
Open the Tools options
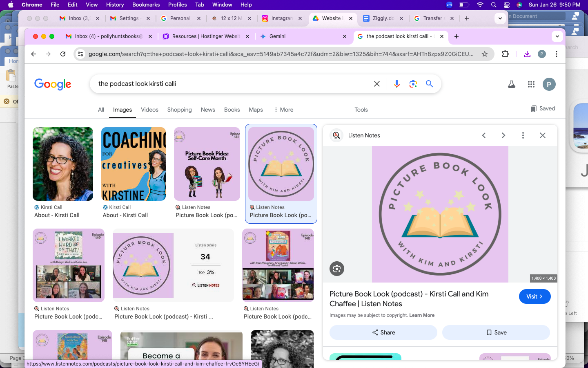tap(361, 110)
